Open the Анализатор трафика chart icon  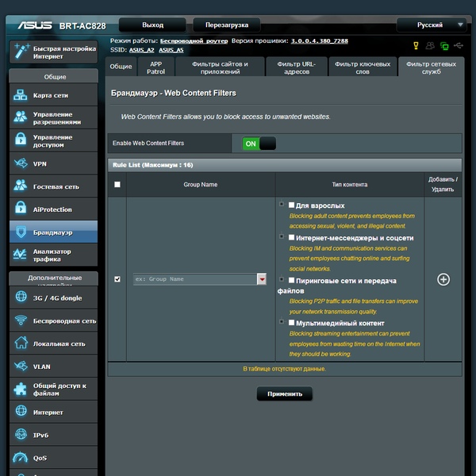[20, 255]
